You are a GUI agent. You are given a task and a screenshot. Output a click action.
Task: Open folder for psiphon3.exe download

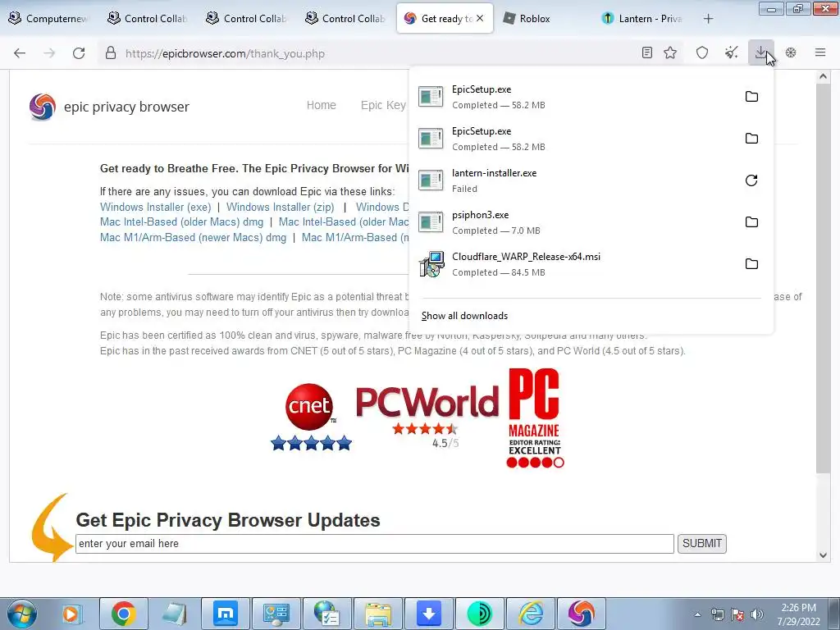coord(751,221)
